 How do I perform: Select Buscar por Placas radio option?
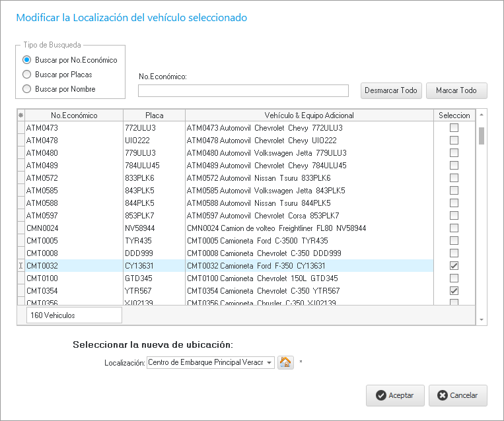(x=27, y=75)
